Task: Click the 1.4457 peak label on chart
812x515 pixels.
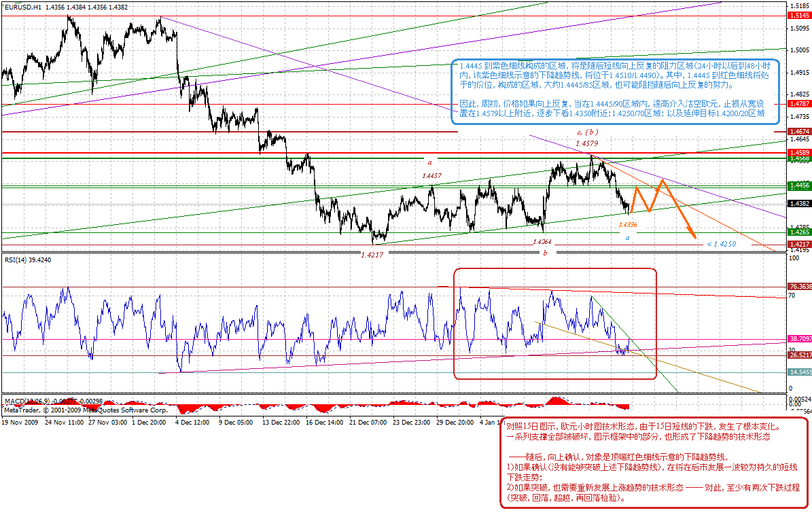Action: tap(432, 176)
